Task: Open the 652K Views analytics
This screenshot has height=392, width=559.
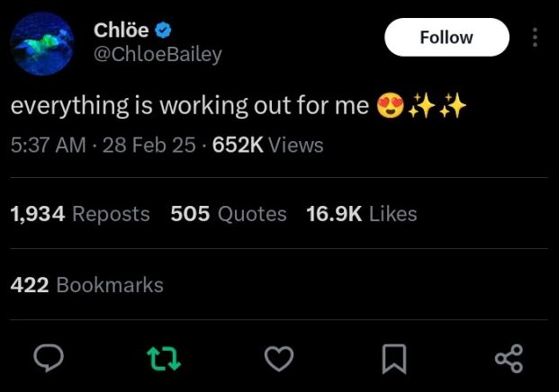Action: [267, 145]
